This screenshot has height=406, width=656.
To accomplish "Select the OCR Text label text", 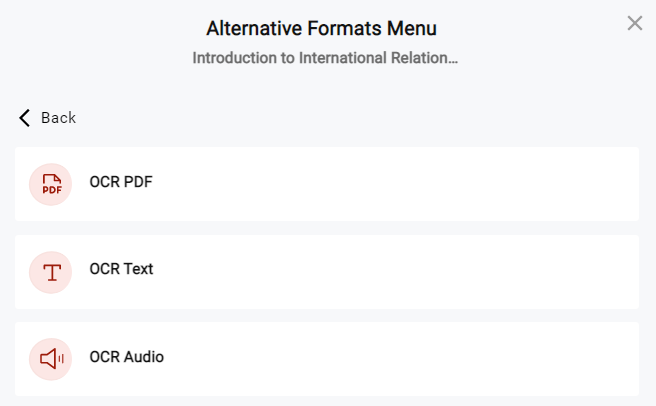I will [x=121, y=269].
